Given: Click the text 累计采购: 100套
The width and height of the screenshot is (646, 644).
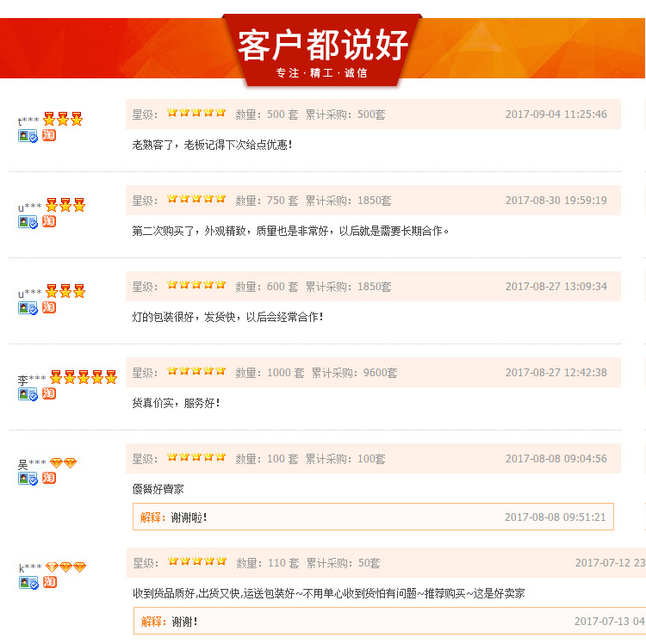Looking at the screenshot, I should (x=345, y=459).
